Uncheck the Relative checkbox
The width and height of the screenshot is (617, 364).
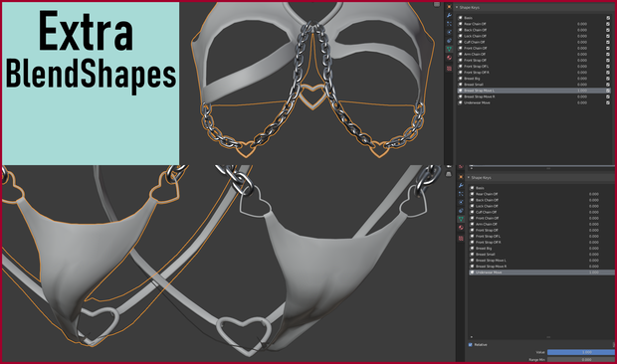pos(471,345)
